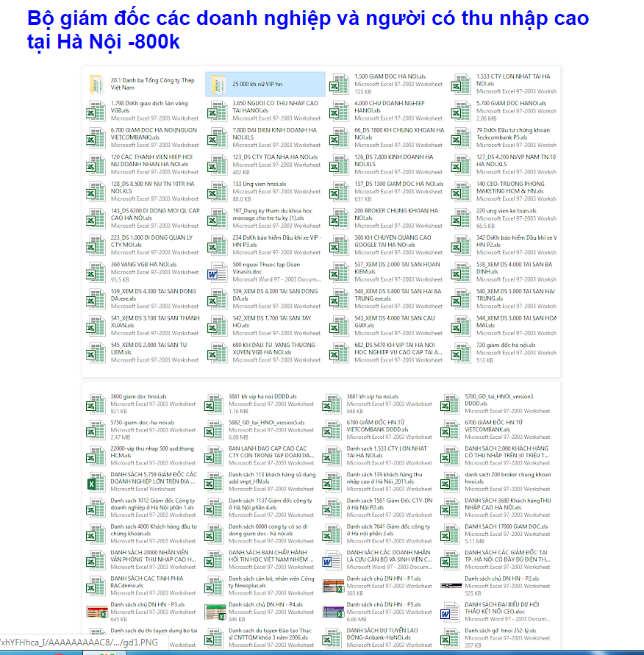Click Excel icon of 720 giám đốc hà nội.xls
The height and width of the screenshot is (655, 644).
pos(461,353)
